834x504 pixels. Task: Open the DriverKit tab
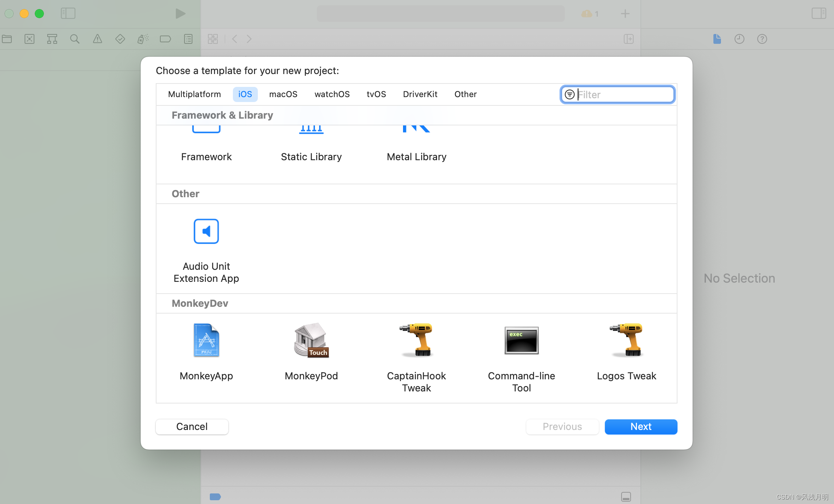pyautogui.click(x=420, y=94)
